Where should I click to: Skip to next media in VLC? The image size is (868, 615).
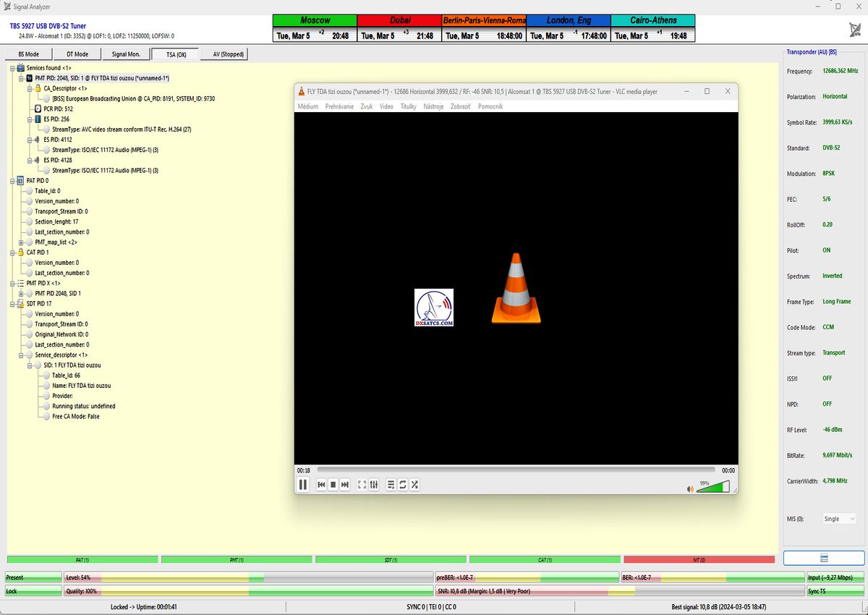(x=345, y=485)
